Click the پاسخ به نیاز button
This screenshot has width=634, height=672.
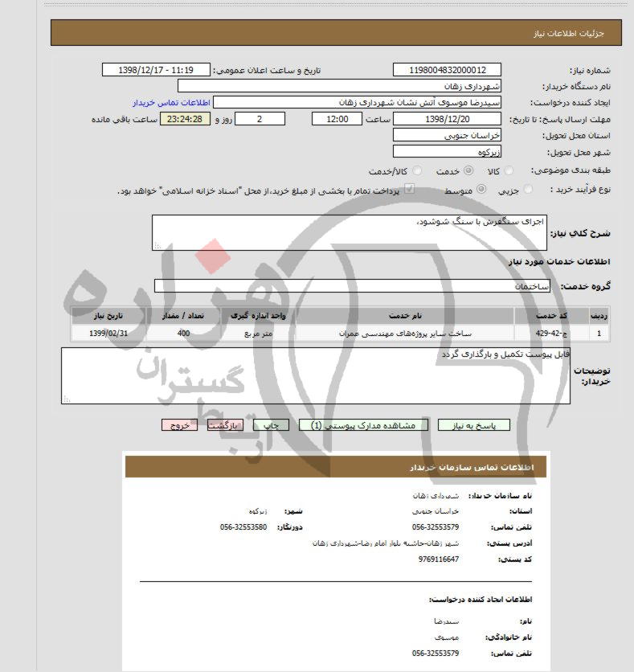click(474, 425)
